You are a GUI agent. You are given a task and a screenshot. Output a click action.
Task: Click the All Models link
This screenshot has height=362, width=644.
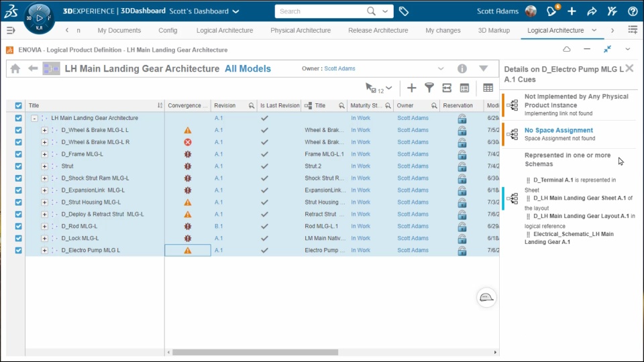pos(248,68)
